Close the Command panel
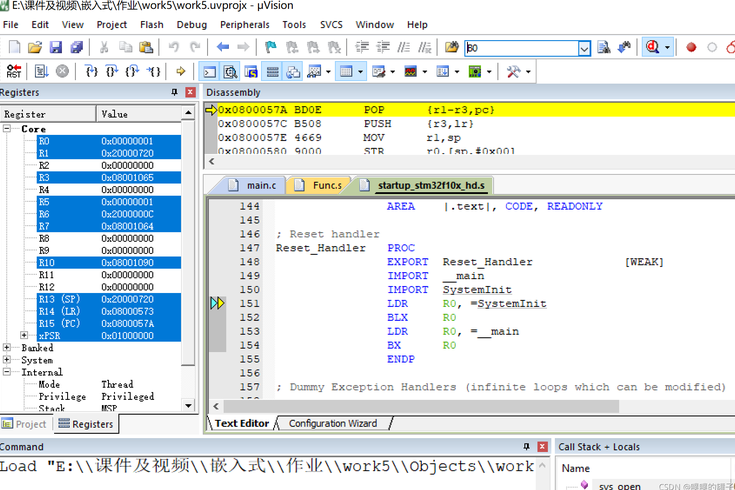Image resolution: width=735 pixels, height=490 pixels. click(542, 447)
